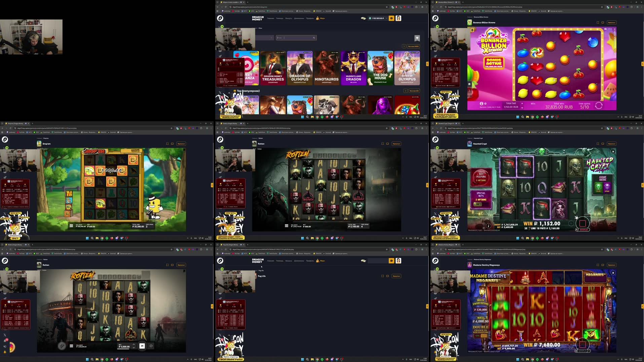Expand the balance currency dropdown
The height and width of the screenshot is (362, 644).
pyautogui.click(x=386, y=19)
